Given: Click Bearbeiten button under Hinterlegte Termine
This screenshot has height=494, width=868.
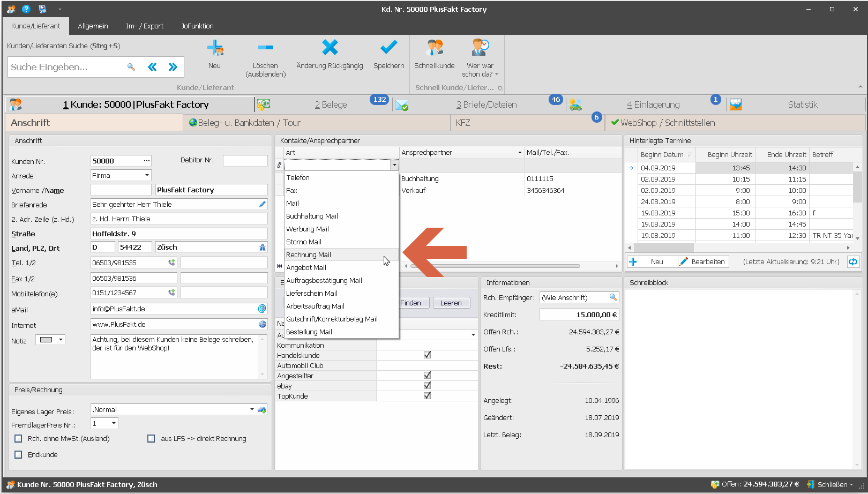Looking at the screenshot, I should [704, 261].
